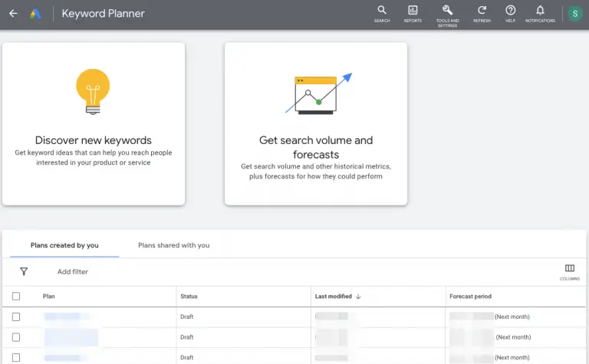Open the second blurred plan name link
589x364 pixels.
point(71,337)
